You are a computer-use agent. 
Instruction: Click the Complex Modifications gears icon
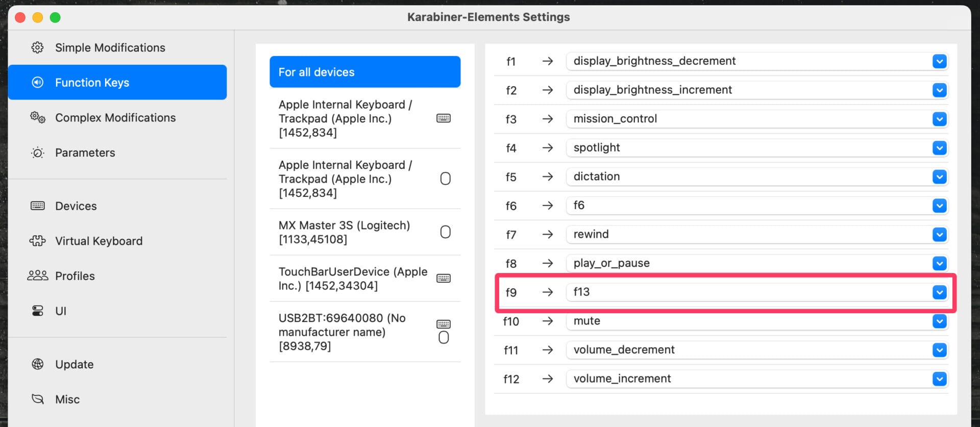(x=37, y=117)
